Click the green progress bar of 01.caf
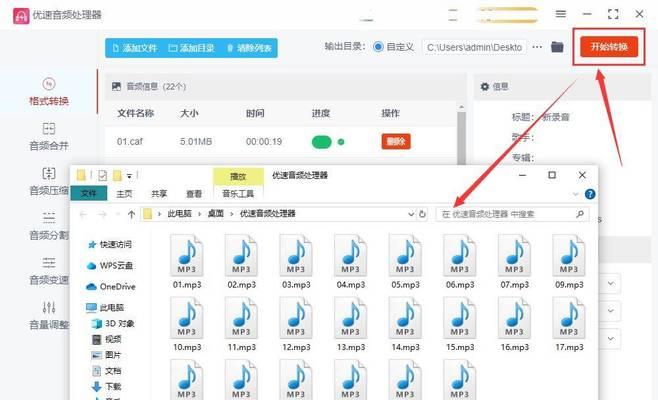Image resolution: width=658 pixels, height=400 pixels. pos(321,142)
